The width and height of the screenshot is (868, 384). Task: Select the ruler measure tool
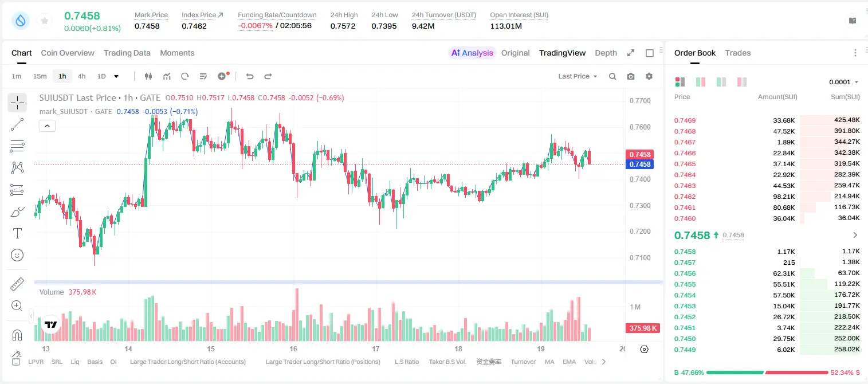[17, 284]
